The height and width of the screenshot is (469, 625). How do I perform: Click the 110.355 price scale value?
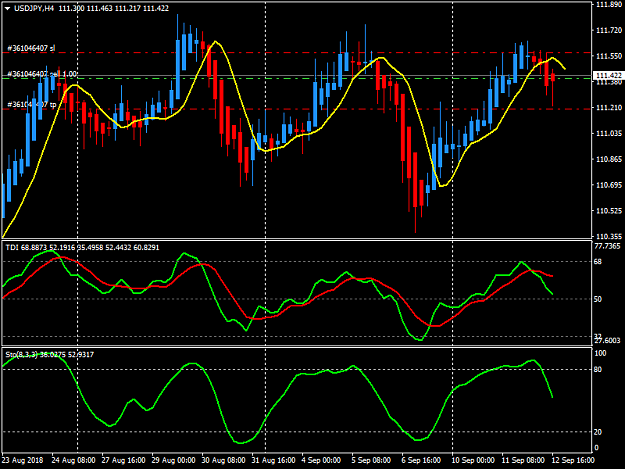point(609,236)
